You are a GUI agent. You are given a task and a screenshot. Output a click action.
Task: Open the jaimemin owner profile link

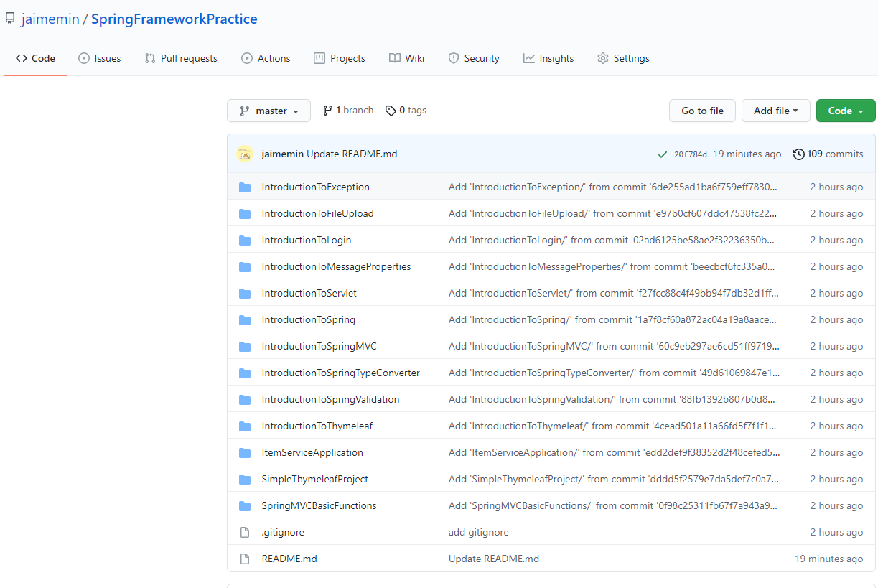tap(50, 19)
